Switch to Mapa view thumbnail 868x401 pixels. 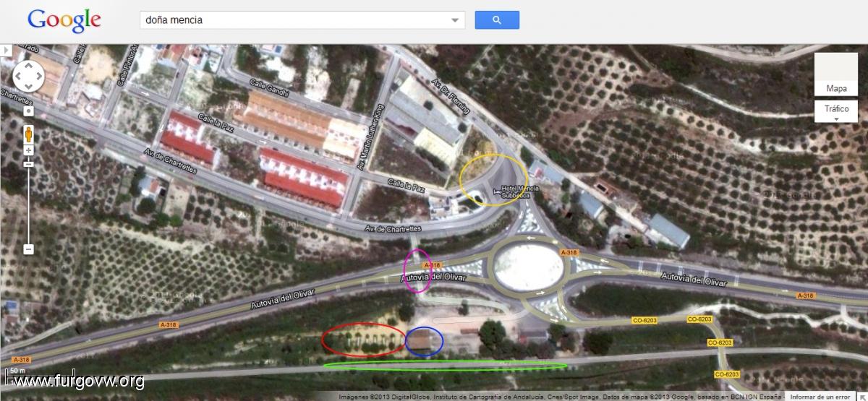pyautogui.click(x=836, y=74)
